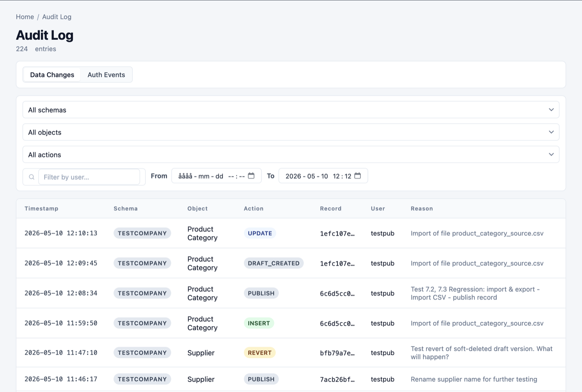Select timestamp 2026-05-10 11:46:17
Screen dimensions: 582x392
(x=61, y=379)
